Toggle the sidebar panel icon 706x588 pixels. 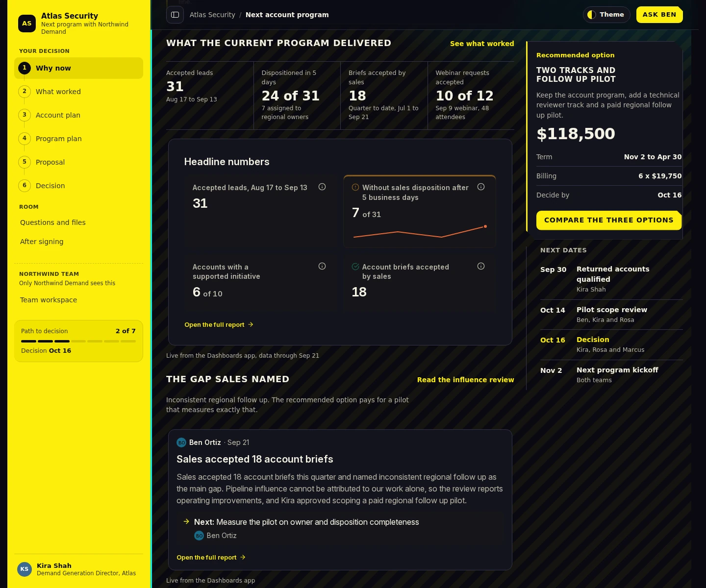[175, 15]
